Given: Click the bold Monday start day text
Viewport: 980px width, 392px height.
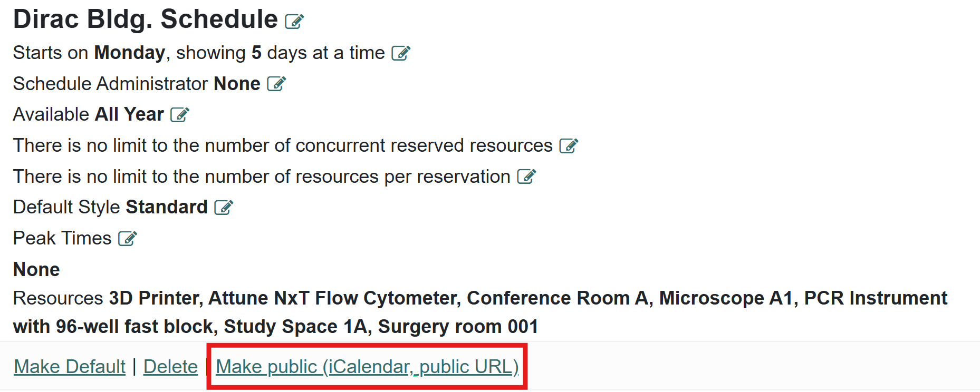Looking at the screenshot, I should [129, 53].
